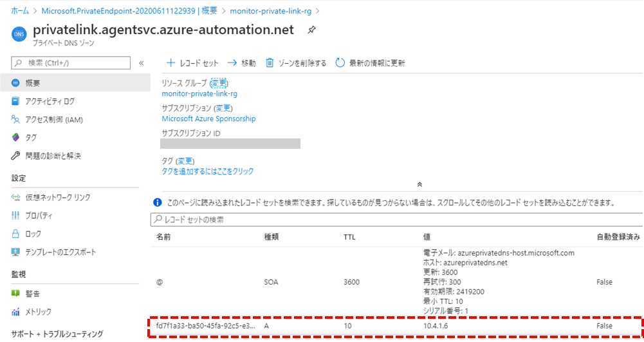The image size is (644, 342).
Task: Click the wrench icon for 問題の診断と解決
Action: (15, 156)
